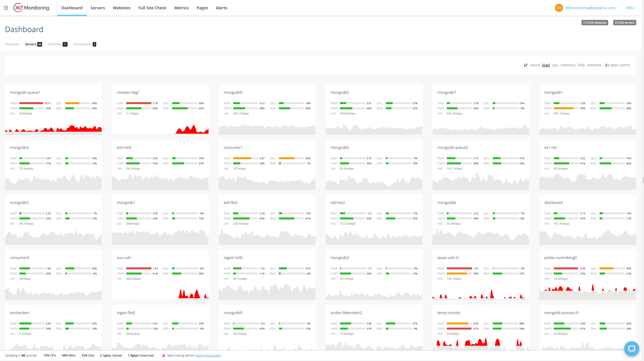644x361 pixels.
Task: Click the 3M account avatar icon
Action: [559, 8]
